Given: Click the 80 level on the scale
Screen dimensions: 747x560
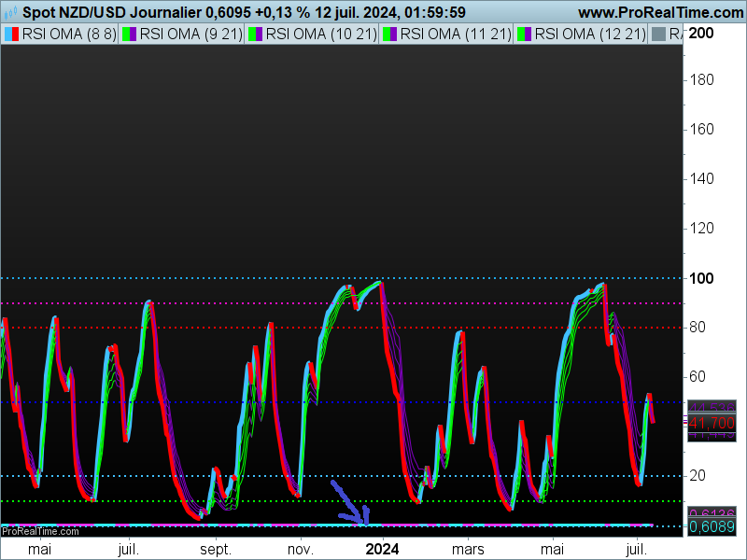Looking at the screenshot, I should (x=698, y=328).
